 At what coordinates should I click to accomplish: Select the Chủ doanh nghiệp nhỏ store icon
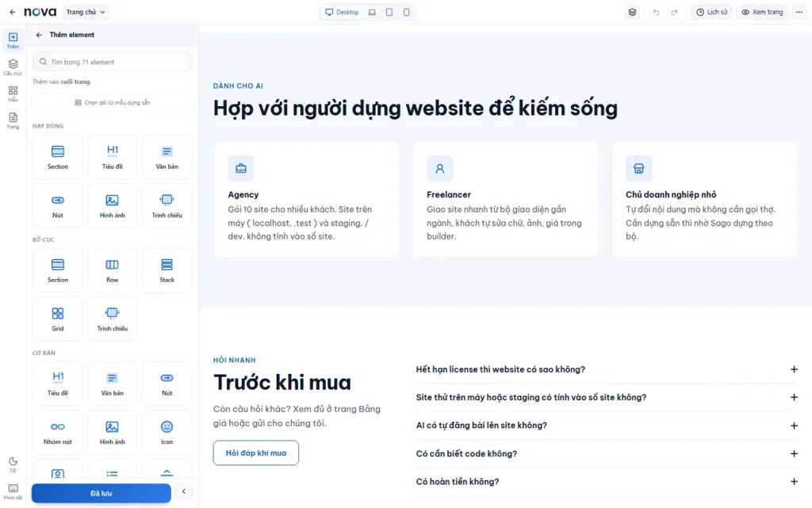[x=638, y=169]
